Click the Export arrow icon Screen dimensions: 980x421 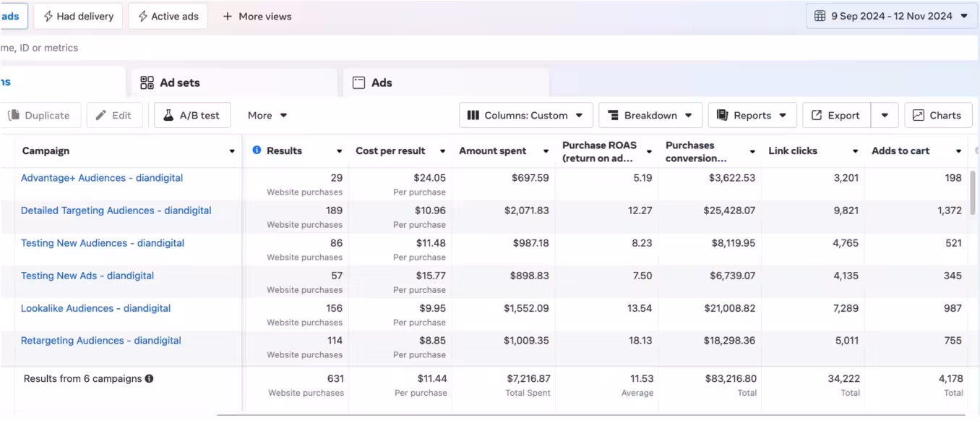pos(817,115)
